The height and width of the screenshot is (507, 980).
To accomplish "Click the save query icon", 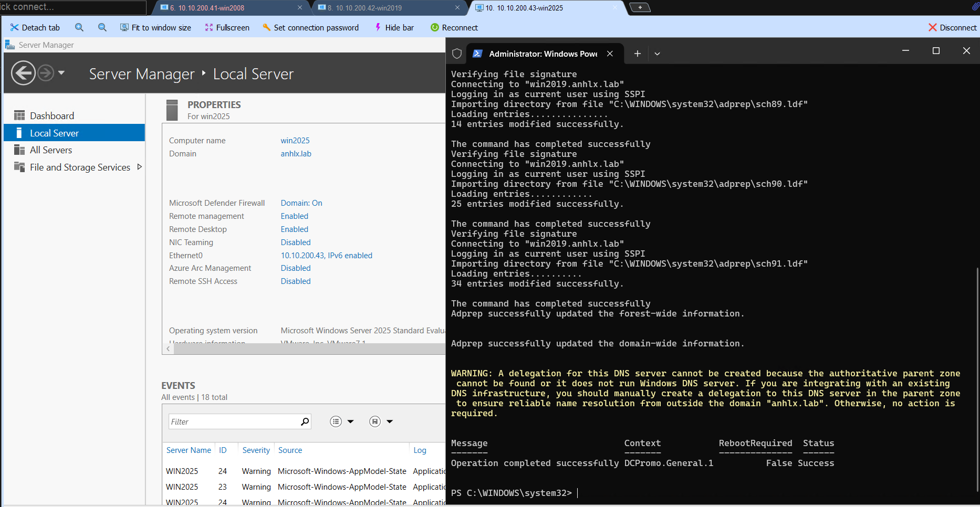I will click(375, 421).
